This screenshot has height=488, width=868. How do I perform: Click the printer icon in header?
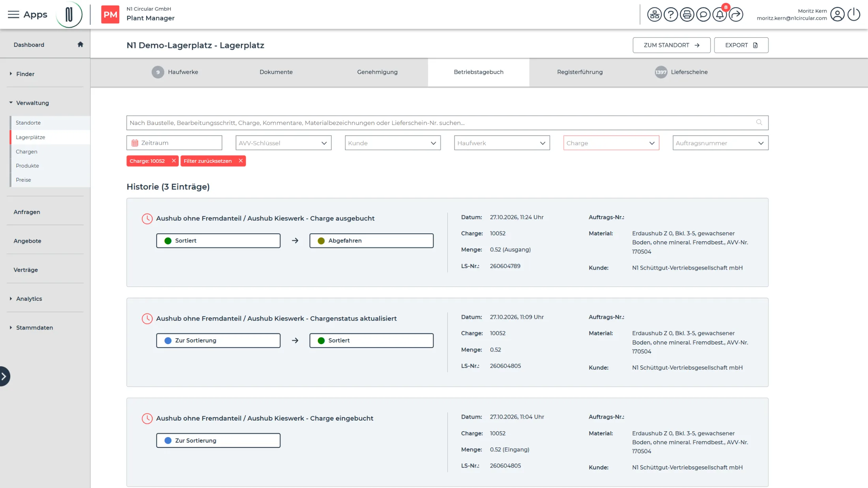point(687,15)
